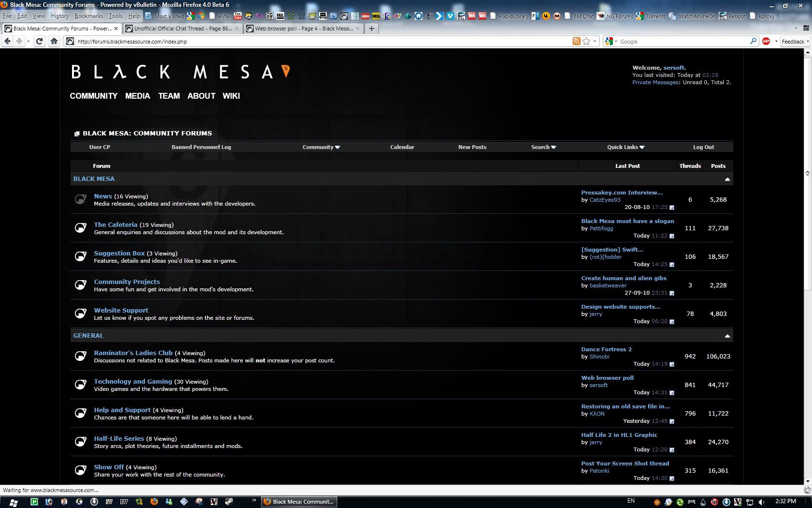
Task: Open the new tab plus button
Action: tap(371, 29)
